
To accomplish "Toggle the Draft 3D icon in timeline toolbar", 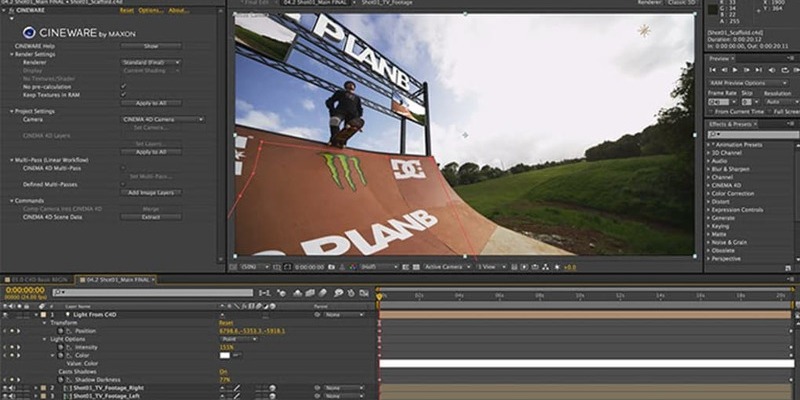I will [282, 293].
